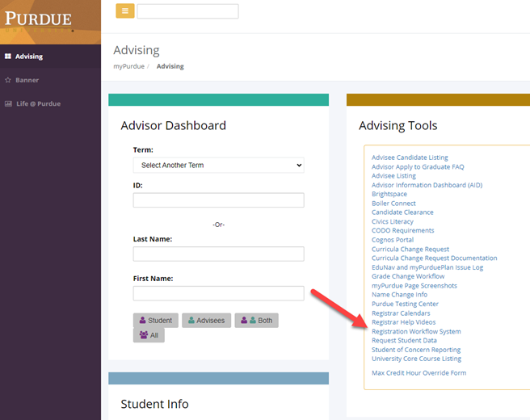Click the Purdue University logo
The height and width of the screenshot is (420, 530).
[x=38, y=20]
